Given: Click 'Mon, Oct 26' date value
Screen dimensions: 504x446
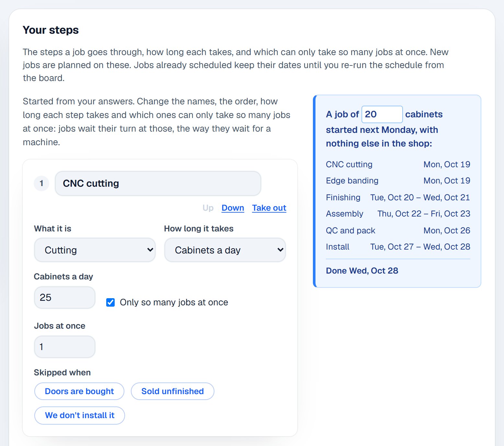Looking at the screenshot, I should [447, 230].
